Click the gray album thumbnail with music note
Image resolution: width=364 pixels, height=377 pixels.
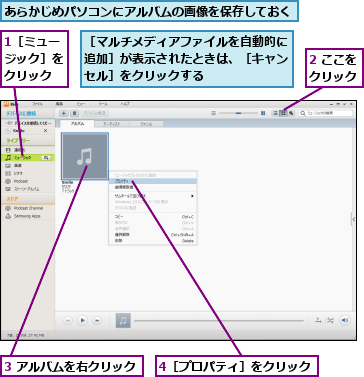[x=85, y=156]
